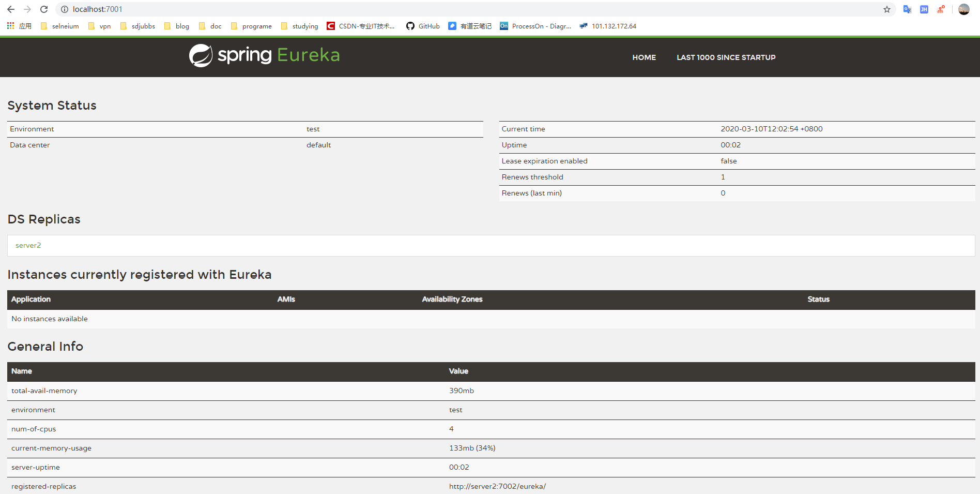Click the Name column header in General Info
Viewport: 980px width, 494px height.
22,371
